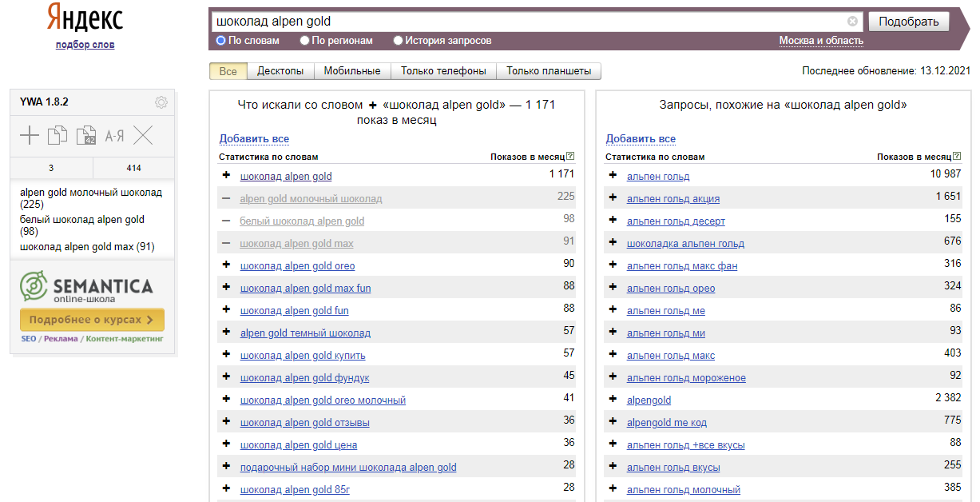This screenshot has height=502, width=980.
Task: Open 'альпен гольд молочный' link
Action: click(684, 490)
